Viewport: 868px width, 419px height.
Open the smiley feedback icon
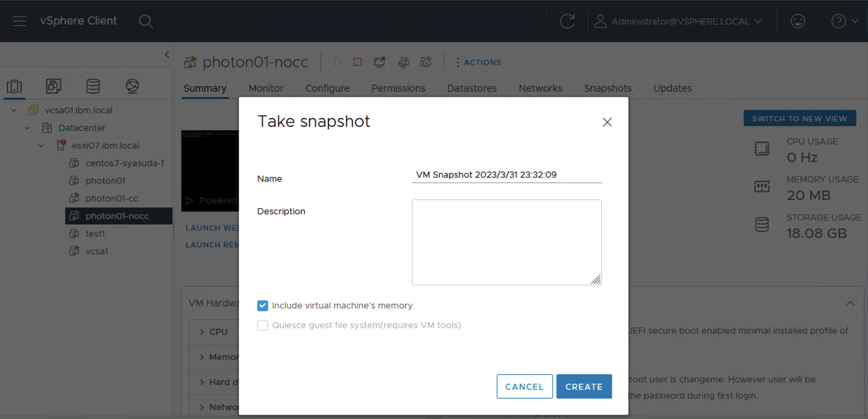pyautogui.click(x=797, y=21)
